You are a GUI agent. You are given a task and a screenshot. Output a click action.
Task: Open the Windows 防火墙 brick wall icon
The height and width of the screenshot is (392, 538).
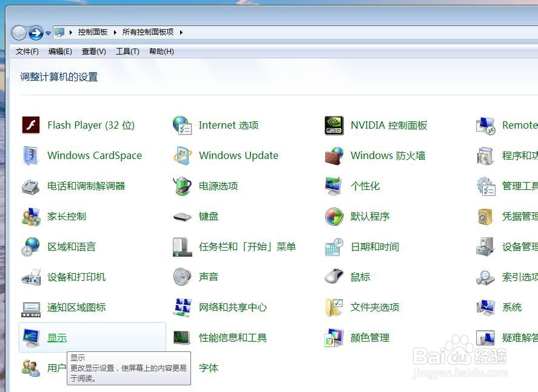pyautogui.click(x=334, y=155)
